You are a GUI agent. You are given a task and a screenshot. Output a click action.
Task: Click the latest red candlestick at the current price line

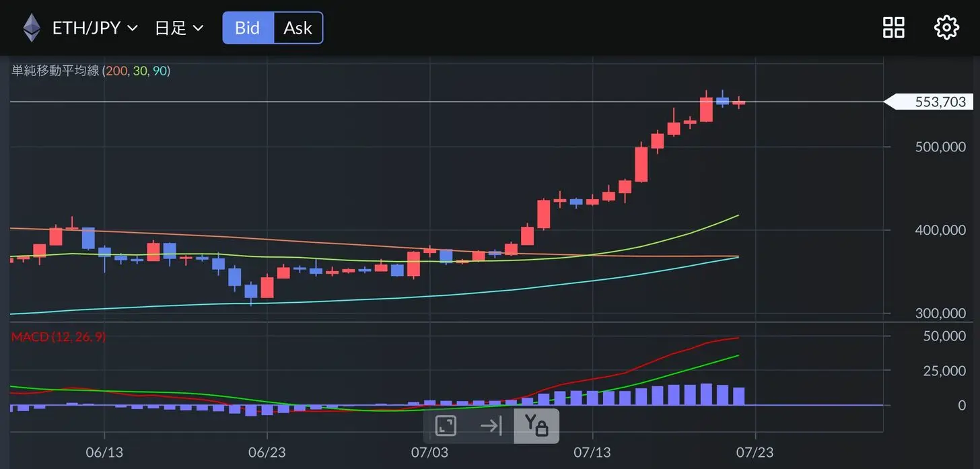[739, 103]
